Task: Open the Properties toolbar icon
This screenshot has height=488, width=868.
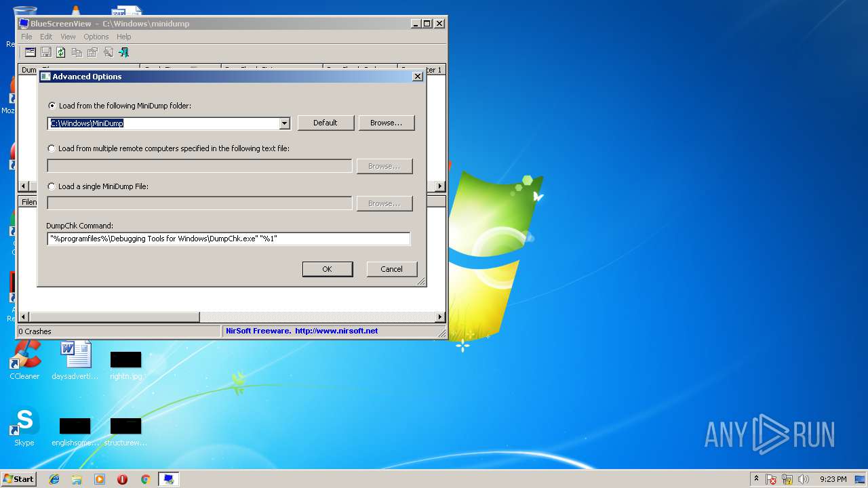Action: (x=92, y=52)
